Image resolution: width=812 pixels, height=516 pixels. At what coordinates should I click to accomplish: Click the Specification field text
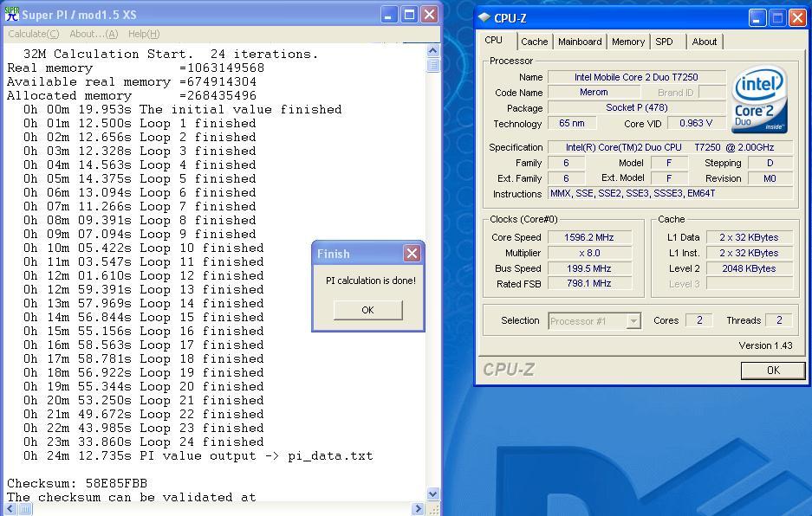[670, 147]
